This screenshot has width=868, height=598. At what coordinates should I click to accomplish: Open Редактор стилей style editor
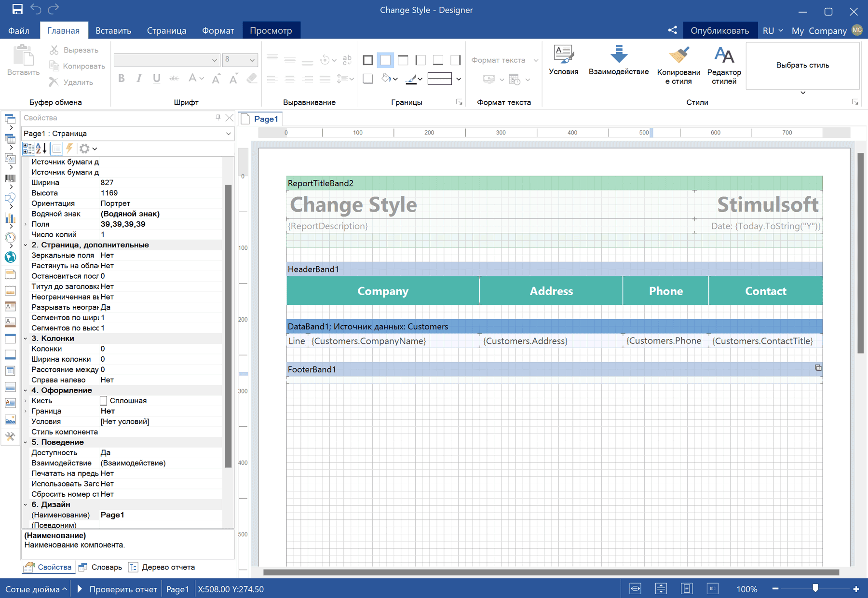click(x=724, y=65)
